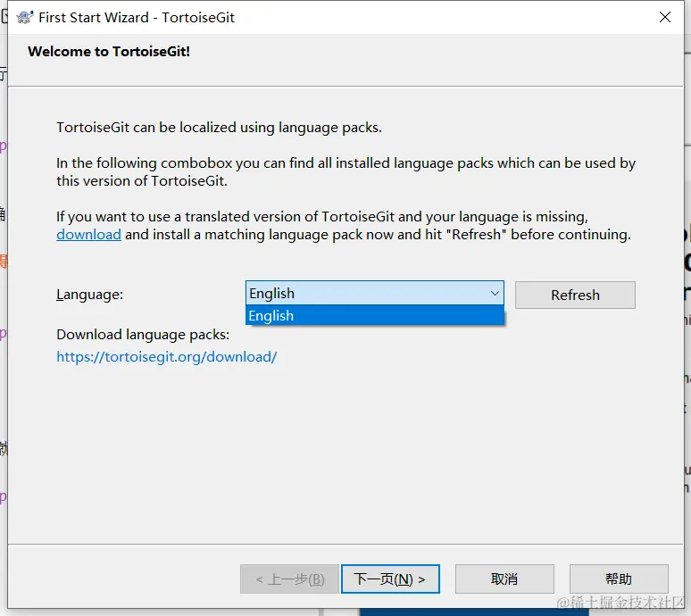Viewport: 691px width, 616px height.
Task: Click the text about localized language packs
Action: tap(219, 128)
